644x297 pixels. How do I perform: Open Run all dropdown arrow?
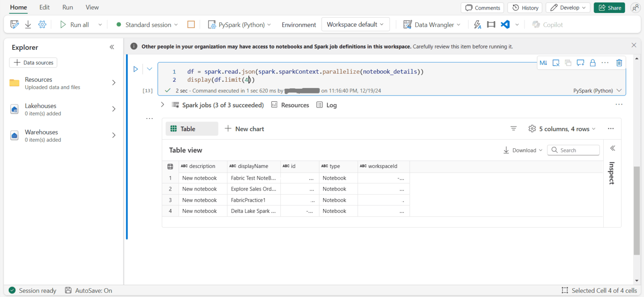pyautogui.click(x=100, y=25)
